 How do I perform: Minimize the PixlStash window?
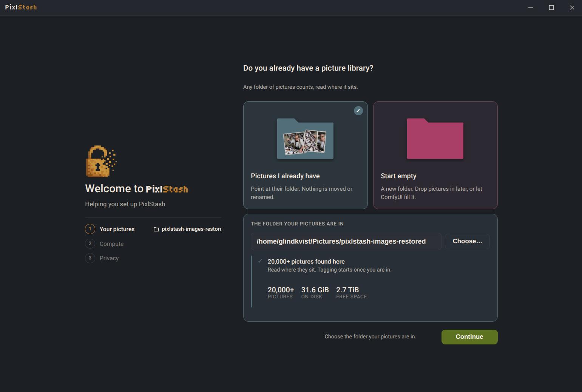point(531,8)
